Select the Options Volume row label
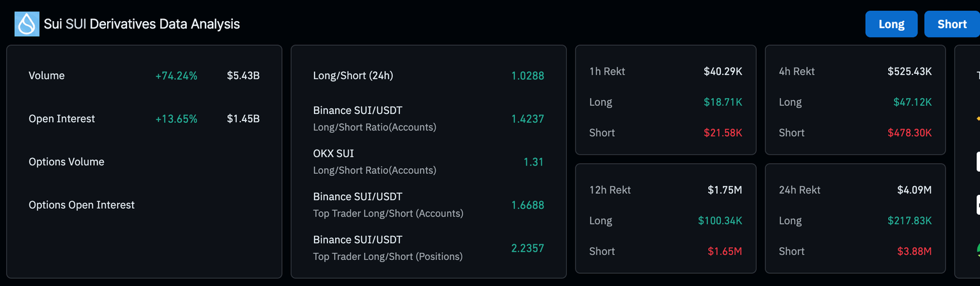The image size is (980, 286). pyautogui.click(x=66, y=162)
